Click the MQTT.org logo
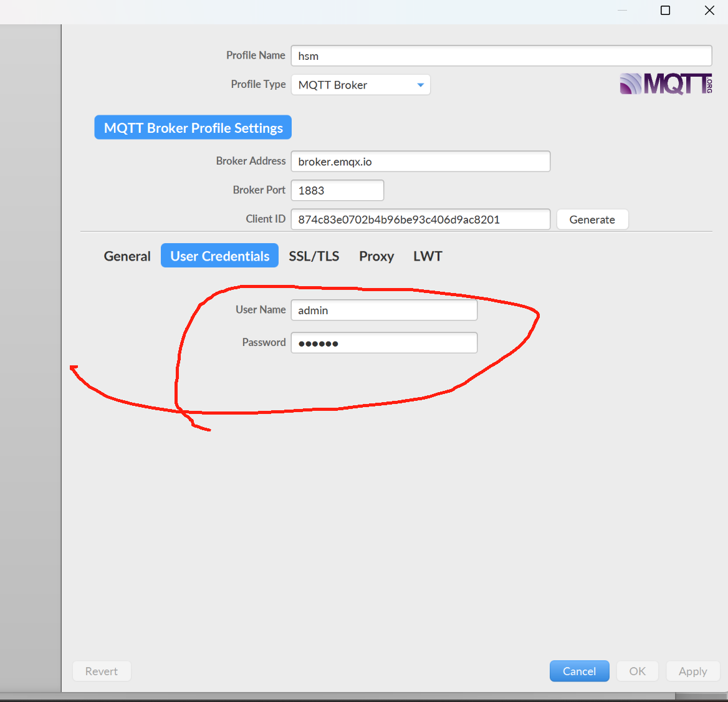This screenshot has width=728, height=702. 666,84
